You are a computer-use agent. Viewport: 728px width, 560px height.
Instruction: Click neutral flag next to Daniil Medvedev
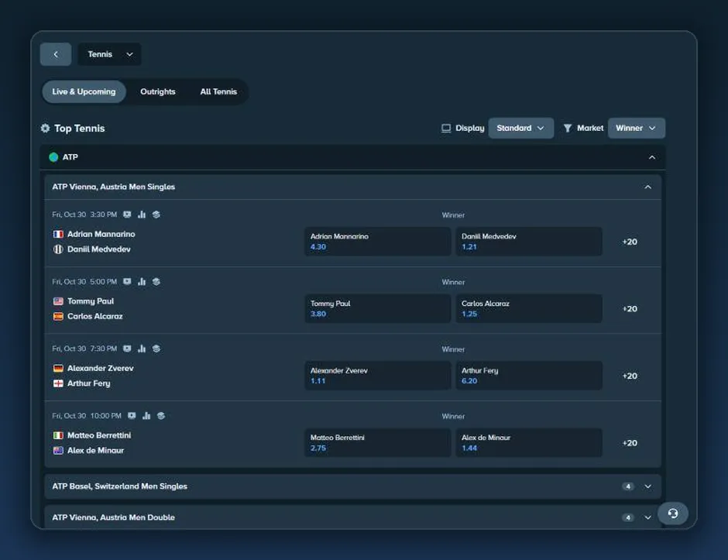[x=58, y=249]
